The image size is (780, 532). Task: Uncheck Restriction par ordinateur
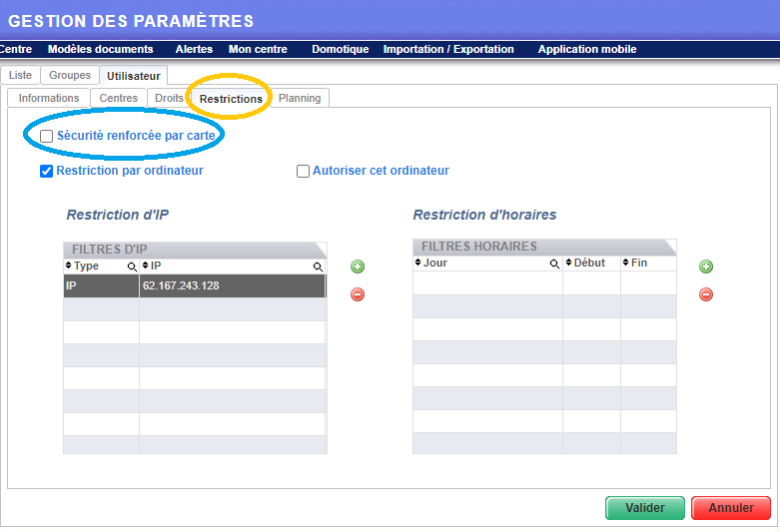tap(47, 171)
